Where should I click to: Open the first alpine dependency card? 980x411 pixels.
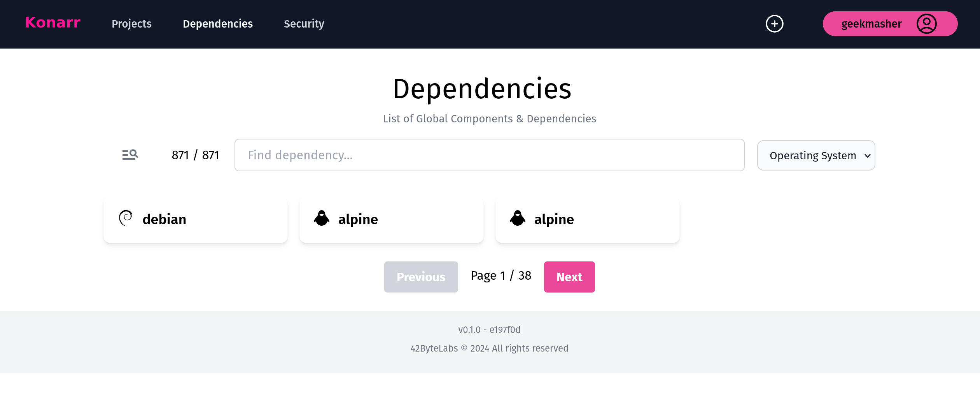(x=391, y=219)
